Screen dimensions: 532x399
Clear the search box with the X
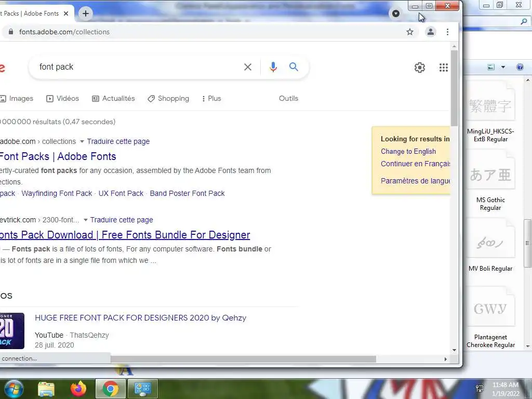248,67
